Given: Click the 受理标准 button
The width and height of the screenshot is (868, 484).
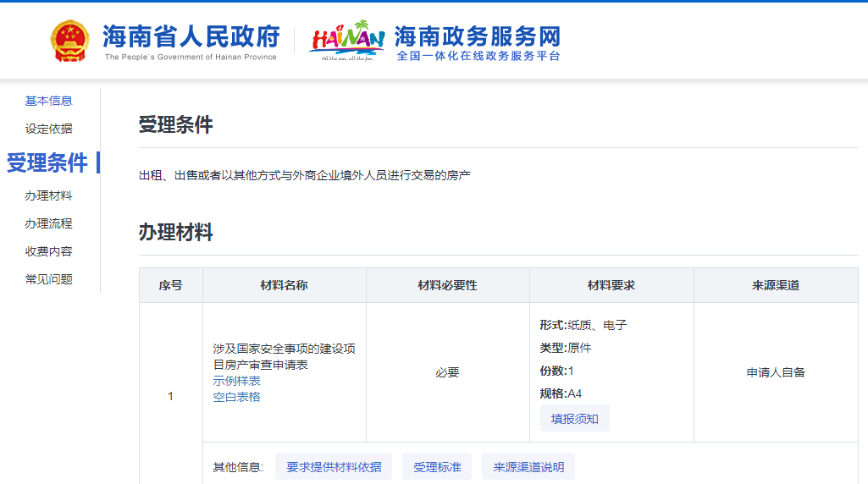Looking at the screenshot, I should (437, 467).
